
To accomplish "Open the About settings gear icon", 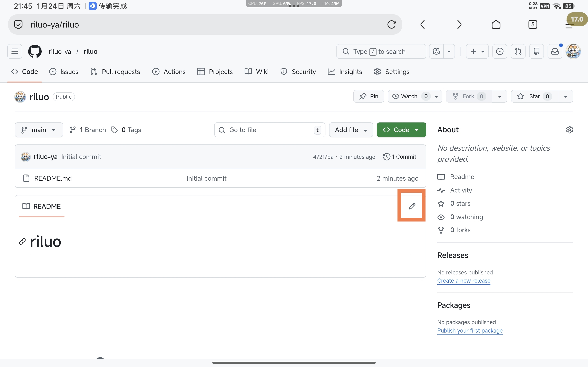I will coord(569,130).
